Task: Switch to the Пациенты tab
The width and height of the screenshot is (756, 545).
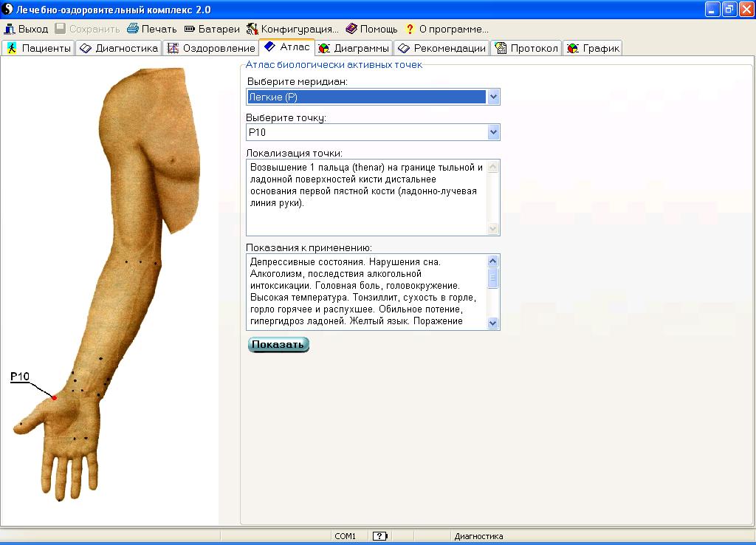Action: 38,49
